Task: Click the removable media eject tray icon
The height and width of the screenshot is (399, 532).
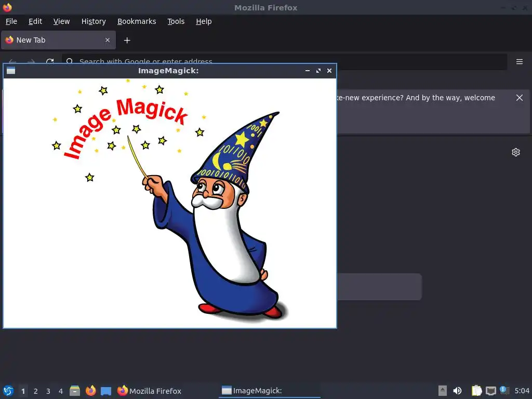Action: [443, 391]
